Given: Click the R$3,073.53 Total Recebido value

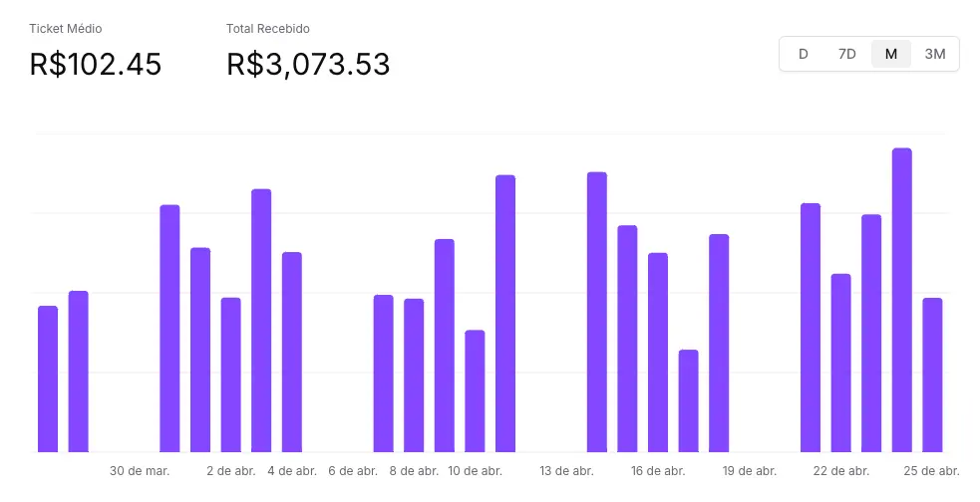Looking at the screenshot, I should point(308,65).
